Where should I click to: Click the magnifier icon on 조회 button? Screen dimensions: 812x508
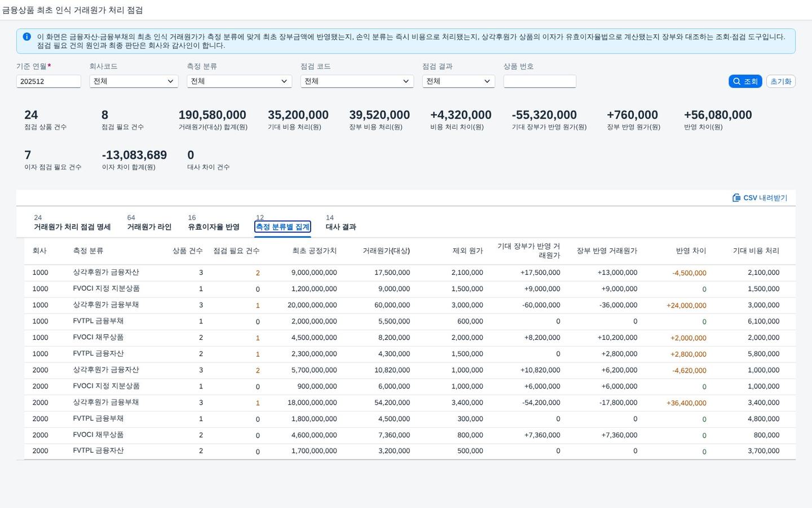(736, 81)
